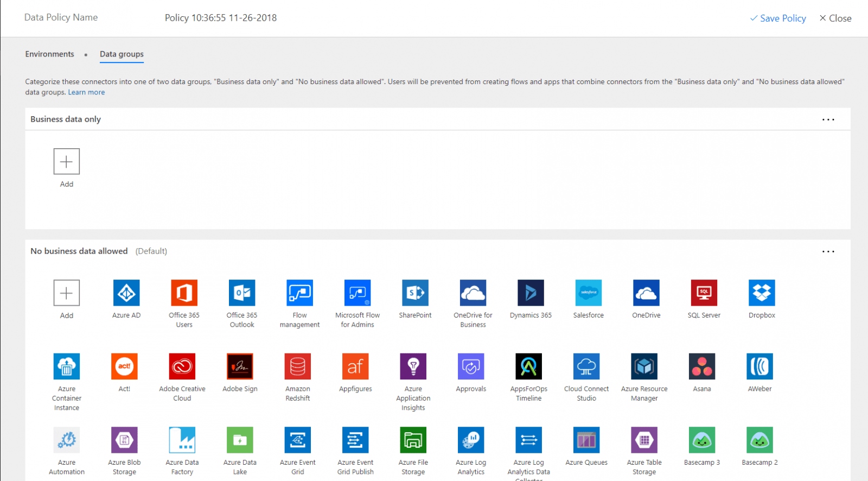Click the SharePoint connector icon
868x481 pixels.
coord(415,293)
